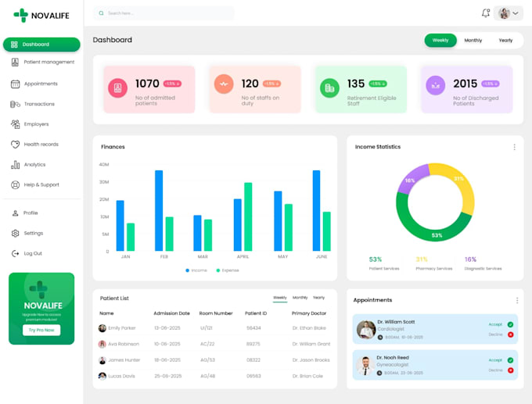Click the Room Number column header
The image size is (532, 404).
click(216, 313)
